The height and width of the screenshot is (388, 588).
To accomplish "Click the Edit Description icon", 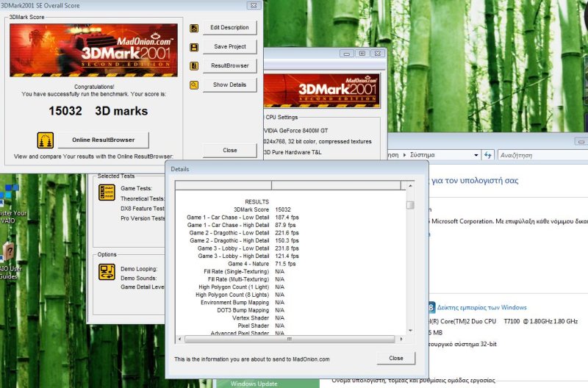I will point(194,28).
